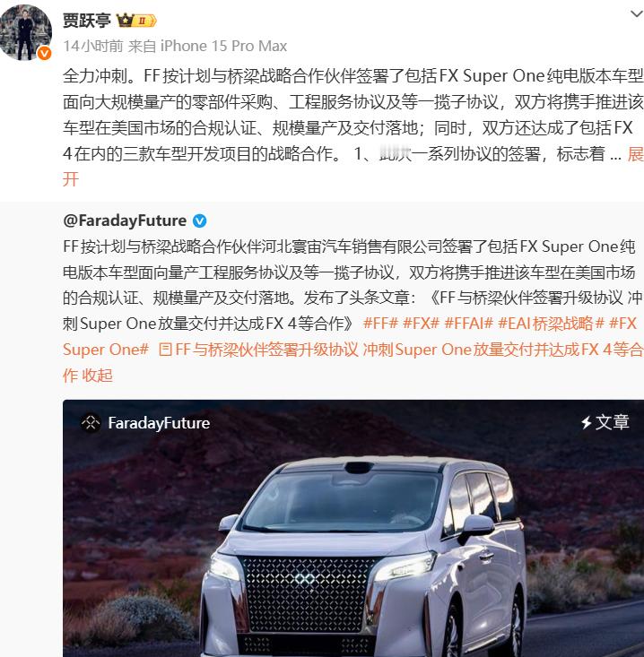The image size is (644, 657).
Task: Expand the full post text with 展开
Action: click(635, 154)
